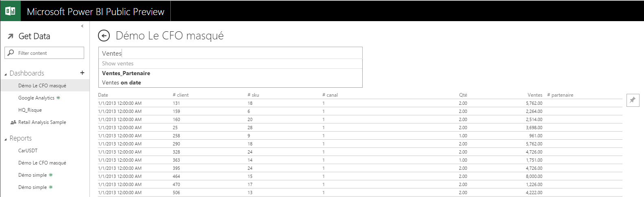Select the 'Ventes on date' suggestion
Image resolution: width=644 pixels, height=197 pixels.
(x=122, y=82)
